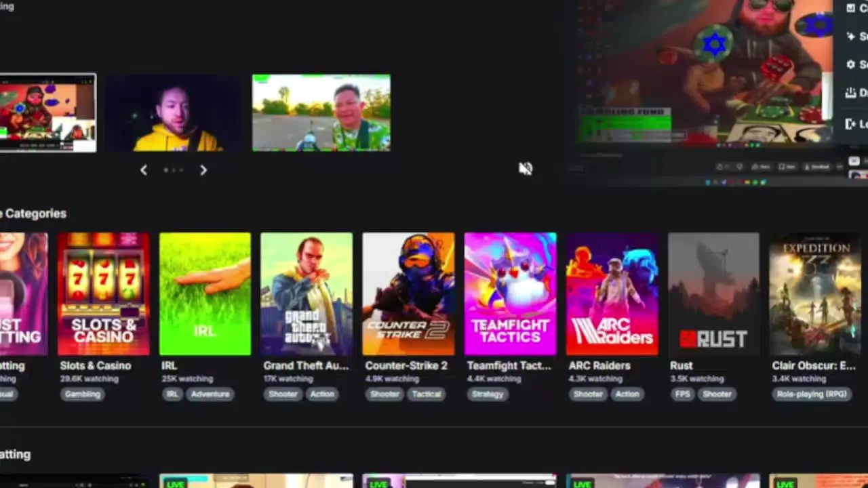Click the Counter-Strike 2 title link
The width and height of the screenshot is (868, 488).
point(406,365)
